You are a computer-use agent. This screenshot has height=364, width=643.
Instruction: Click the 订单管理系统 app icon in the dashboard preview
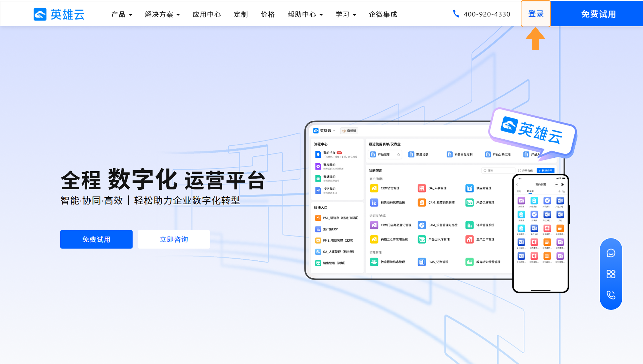point(469,225)
